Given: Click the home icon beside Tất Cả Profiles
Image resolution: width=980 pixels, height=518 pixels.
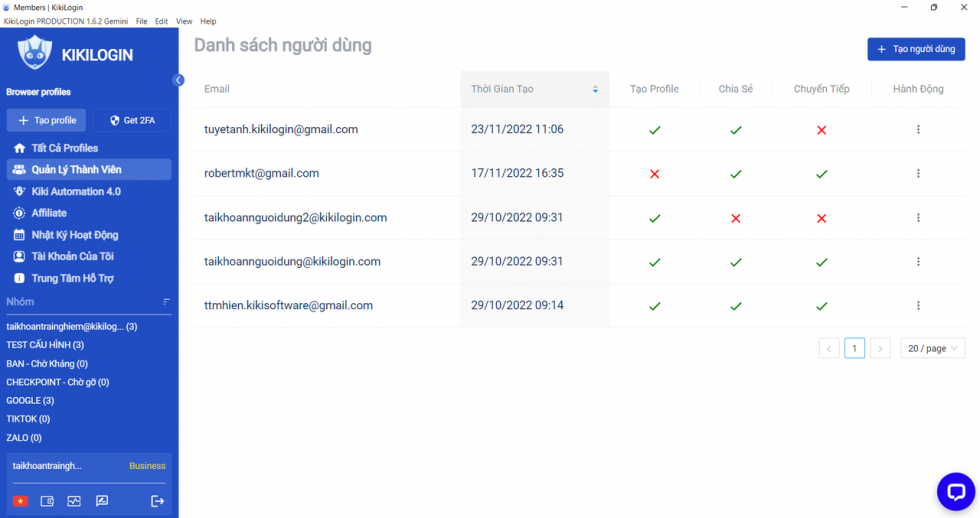Looking at the screenshot, I should tap(19, 148).
